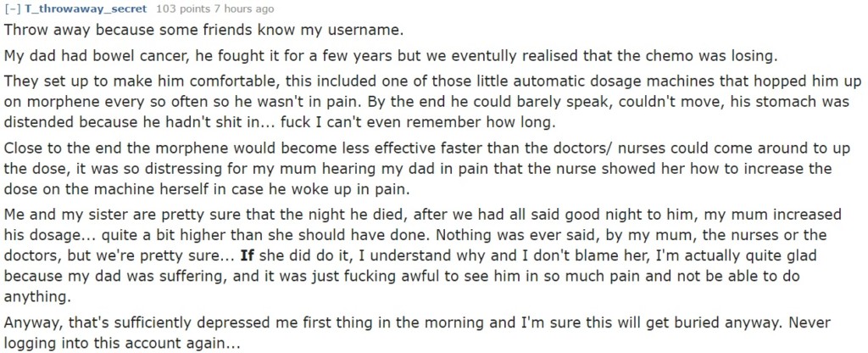Collapse the comment using the [–] toggle
The width and height of the screenshot is (868, 353).
(x=12, y=9)
